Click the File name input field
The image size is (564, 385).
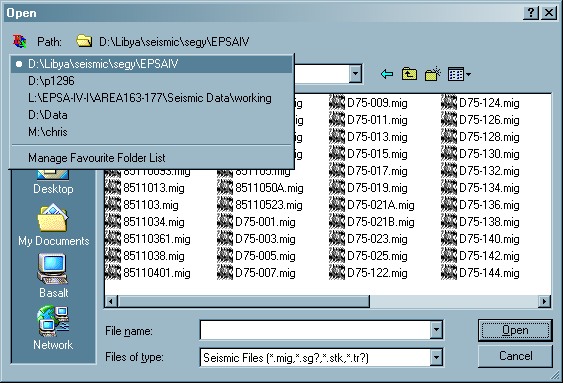point(315,330)
